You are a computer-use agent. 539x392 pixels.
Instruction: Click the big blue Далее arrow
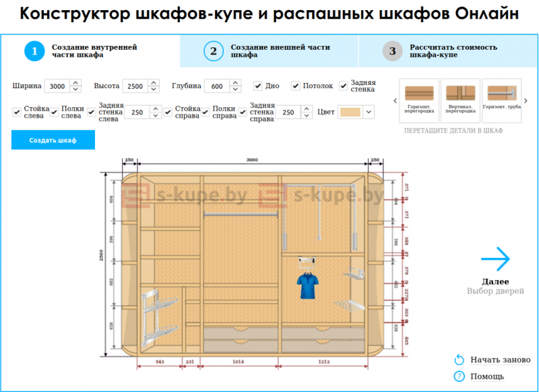pyautogui.click(x=495, y=259)
